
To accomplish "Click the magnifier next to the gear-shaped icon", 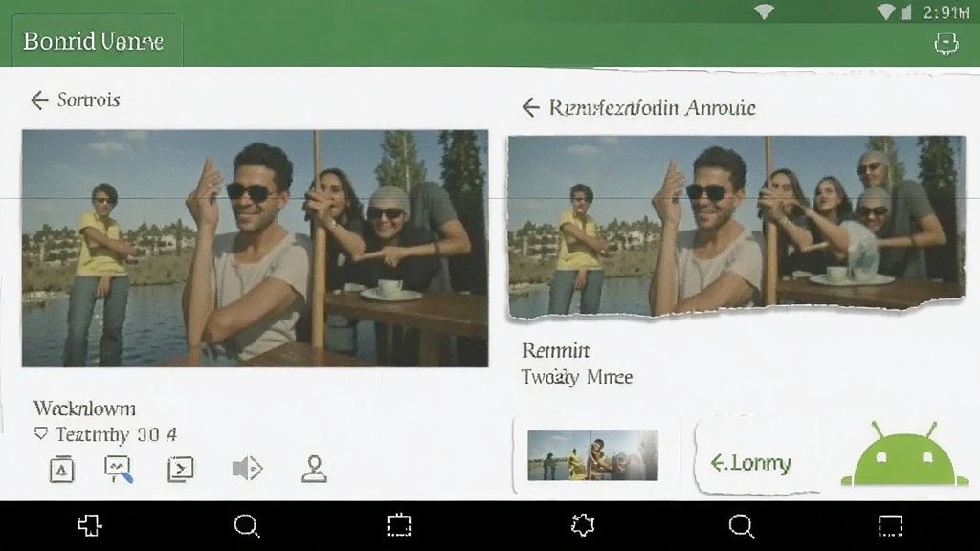I will [742, 526].
